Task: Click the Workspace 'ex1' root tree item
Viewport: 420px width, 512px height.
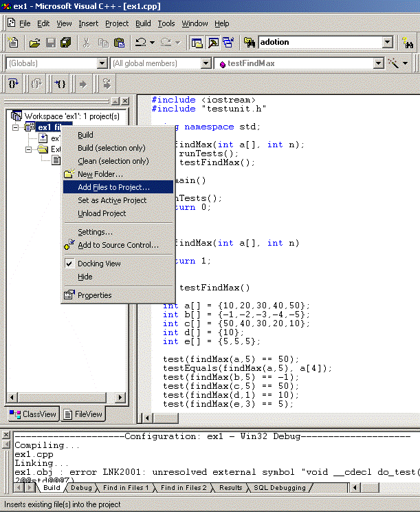Action: (x=65, y=116)
